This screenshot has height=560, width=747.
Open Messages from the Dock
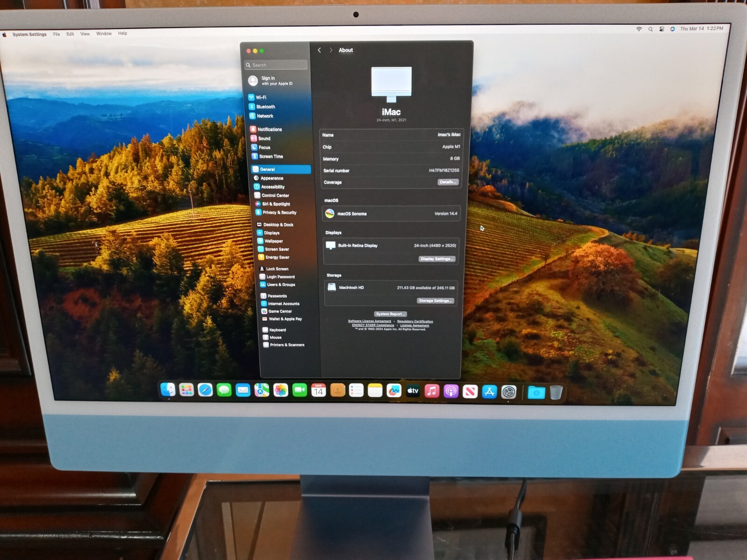[x=224, y=390]
